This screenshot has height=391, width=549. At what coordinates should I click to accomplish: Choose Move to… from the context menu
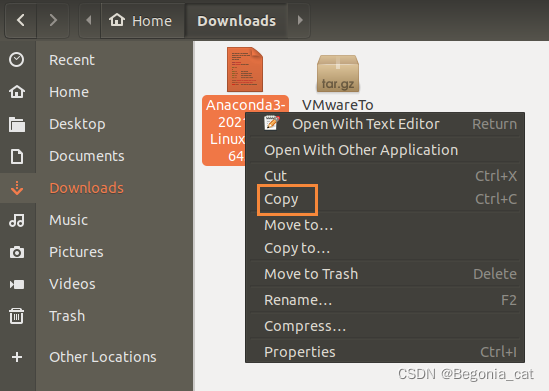(385, 225)
